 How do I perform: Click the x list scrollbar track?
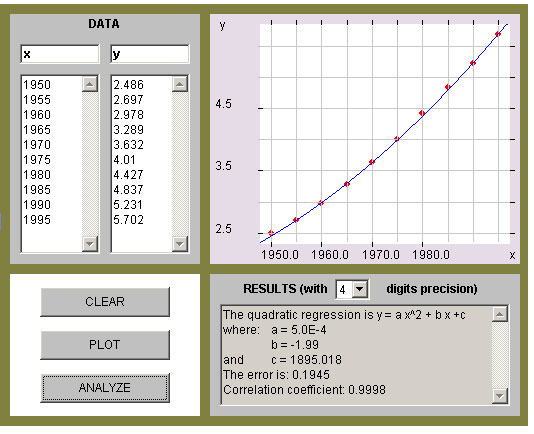point(90,164)
